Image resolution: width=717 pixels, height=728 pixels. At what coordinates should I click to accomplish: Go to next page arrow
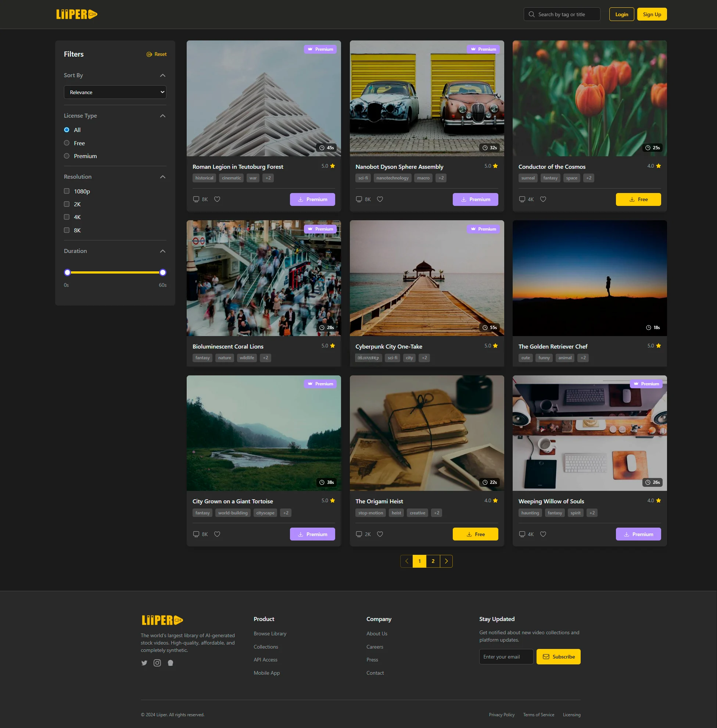[x=446, y=561]
